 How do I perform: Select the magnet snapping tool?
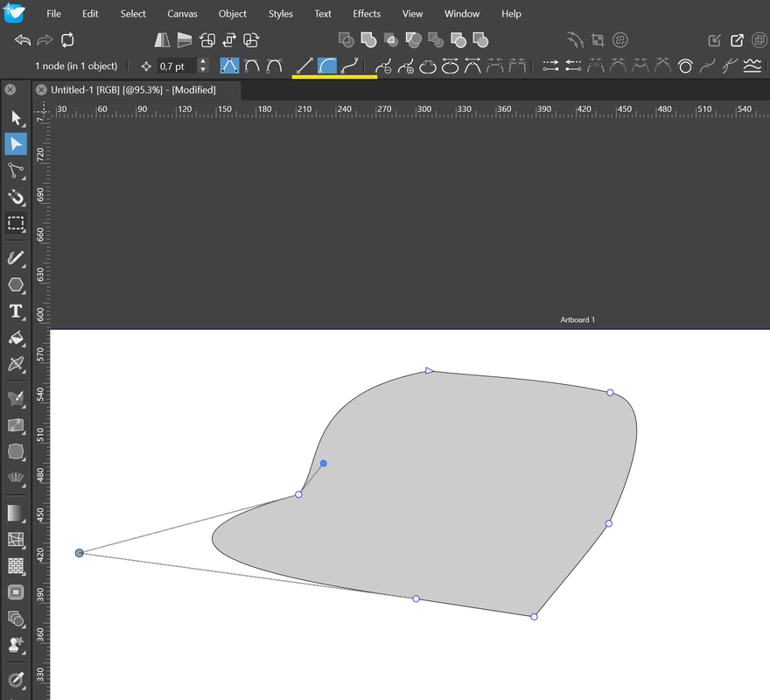(16, 197)
